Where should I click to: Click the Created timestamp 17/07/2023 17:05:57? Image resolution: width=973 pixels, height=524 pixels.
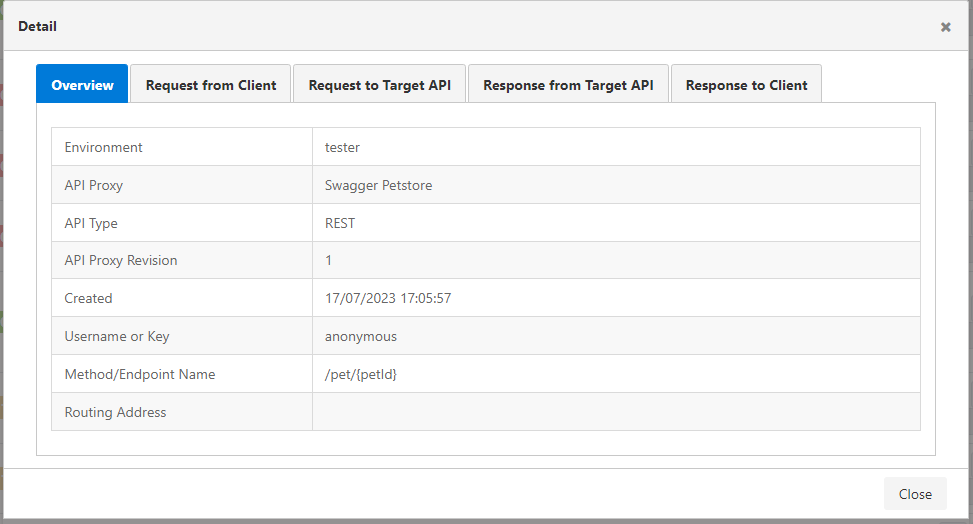(388, 298)
